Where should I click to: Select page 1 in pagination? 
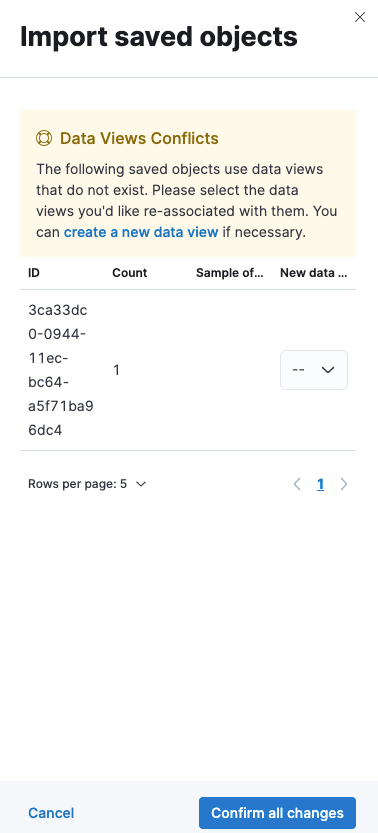tap(321, 484)
